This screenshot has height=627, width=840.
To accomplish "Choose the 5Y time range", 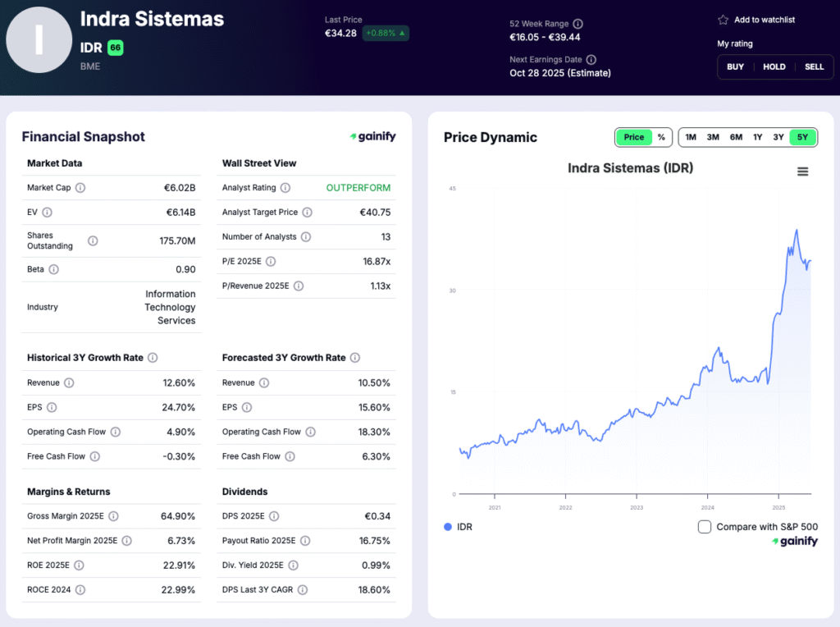I will pyautogui.click(x=802, y=137).
